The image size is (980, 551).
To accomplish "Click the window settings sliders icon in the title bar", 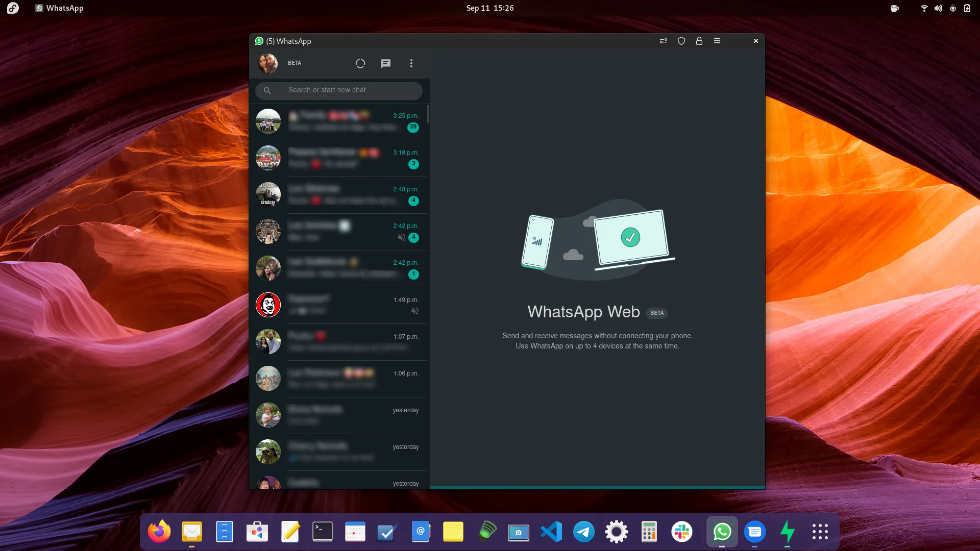I will pyautogui.click(x=664, y=41).
